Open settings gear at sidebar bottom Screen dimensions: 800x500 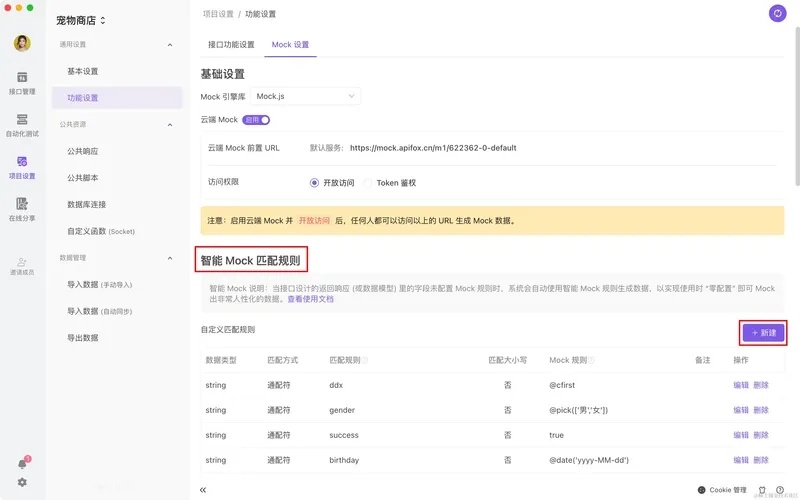pyautogui.click(x=22, y=482)
